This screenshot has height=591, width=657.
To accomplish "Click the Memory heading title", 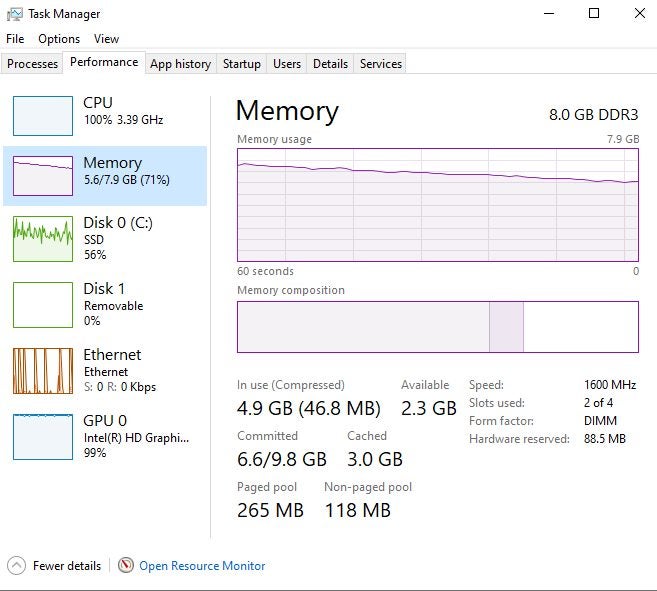I will (x=287, y=111).
